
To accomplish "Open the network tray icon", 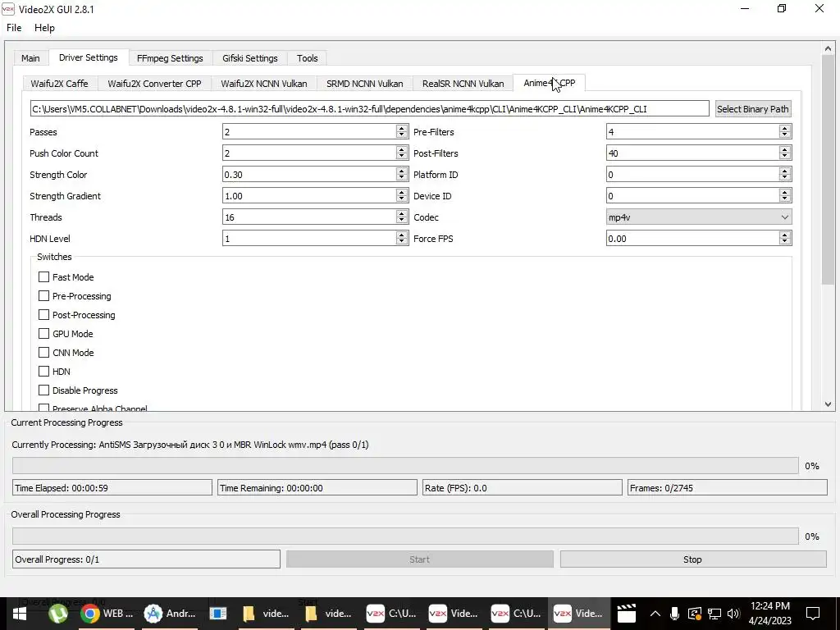I will coord(714,614).
